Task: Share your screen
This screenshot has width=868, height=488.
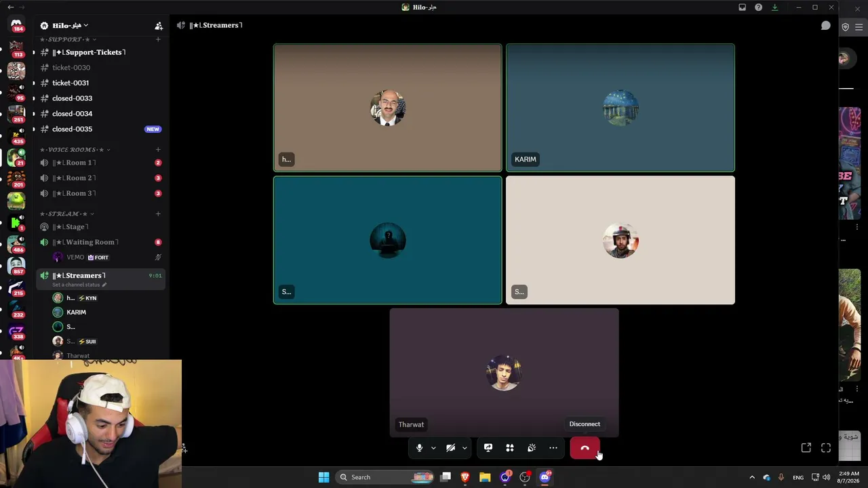Action: tap(488, 448)
